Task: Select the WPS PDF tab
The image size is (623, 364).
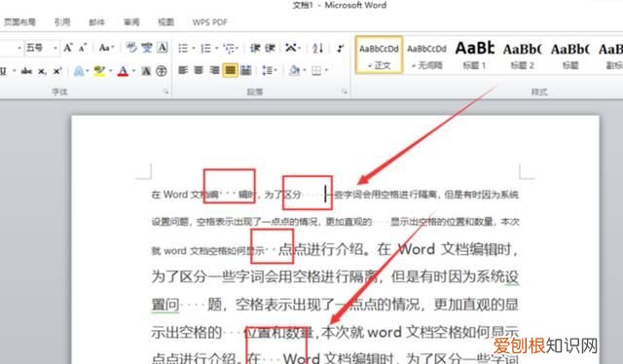Action: [x=210, y=22]
